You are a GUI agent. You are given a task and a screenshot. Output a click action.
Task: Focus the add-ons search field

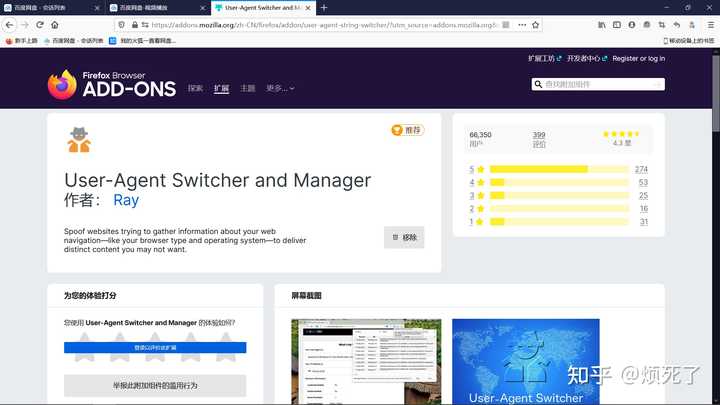[598, 84]
